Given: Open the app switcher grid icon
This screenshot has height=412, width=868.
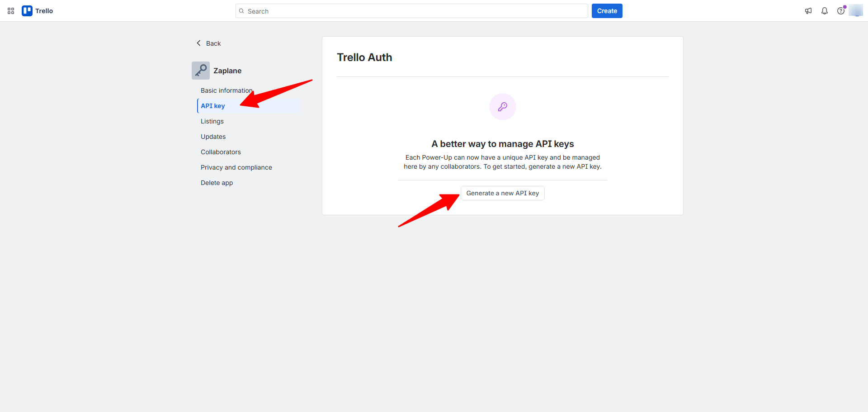Looking at the screenshot, I should [x=11, y=11].
